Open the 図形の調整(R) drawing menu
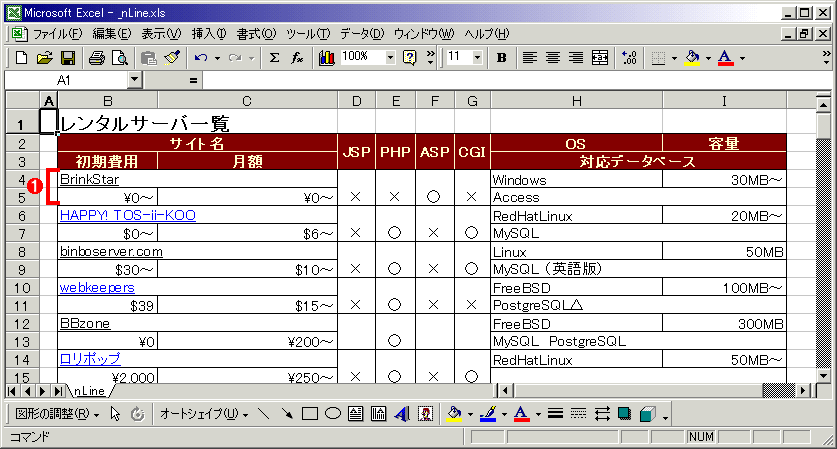Image resolution: width=837 pixels, height=449 pixels. click(x=57, y=414)
